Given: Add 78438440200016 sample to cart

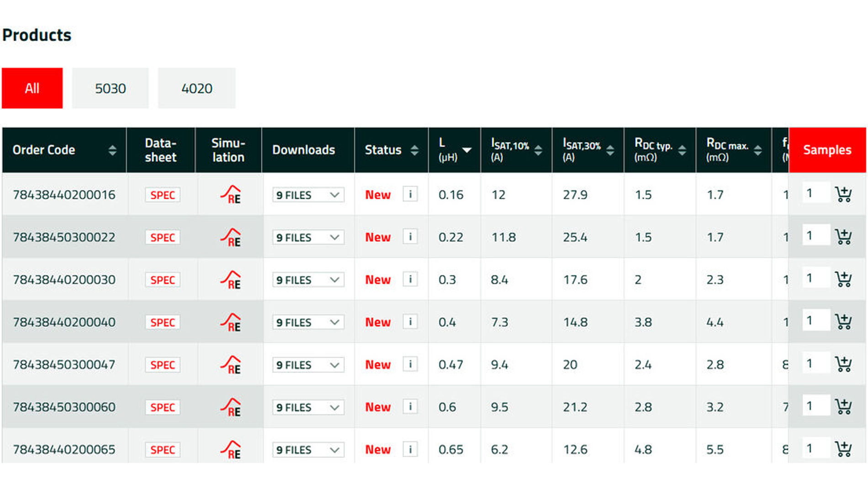Looking at the screenshot, I should (x=843, y=194).
